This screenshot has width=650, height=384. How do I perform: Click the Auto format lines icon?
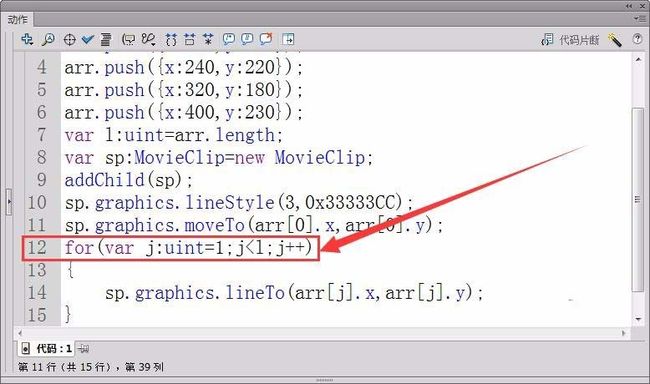coord(106,39)
